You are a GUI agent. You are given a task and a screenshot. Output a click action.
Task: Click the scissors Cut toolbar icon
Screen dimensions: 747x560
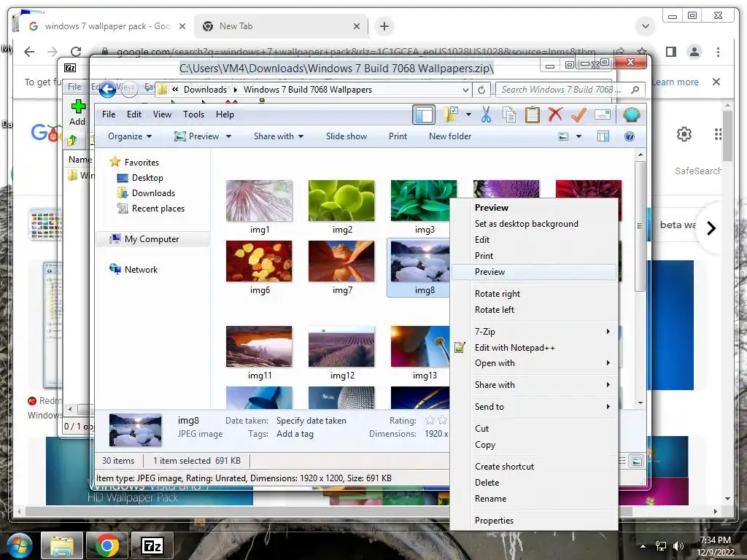(486, 114)
